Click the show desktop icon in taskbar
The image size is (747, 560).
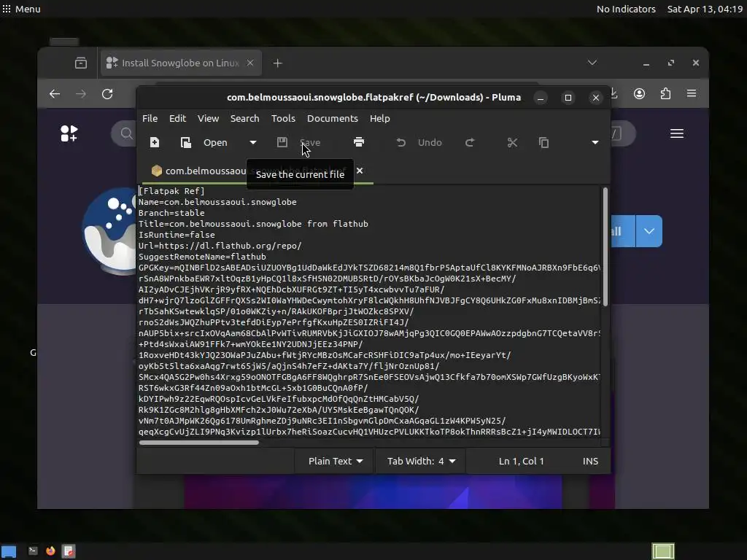click(9, 551)
